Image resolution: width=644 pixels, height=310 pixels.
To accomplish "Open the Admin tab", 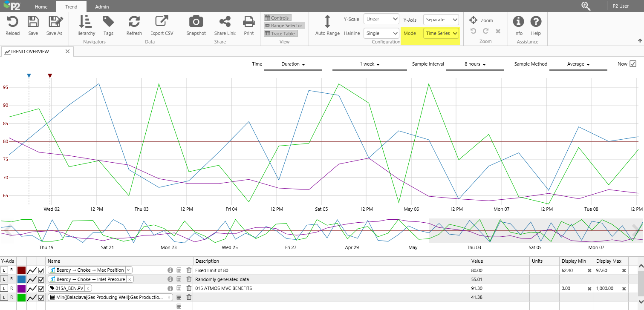I will [x=102, y=7].
